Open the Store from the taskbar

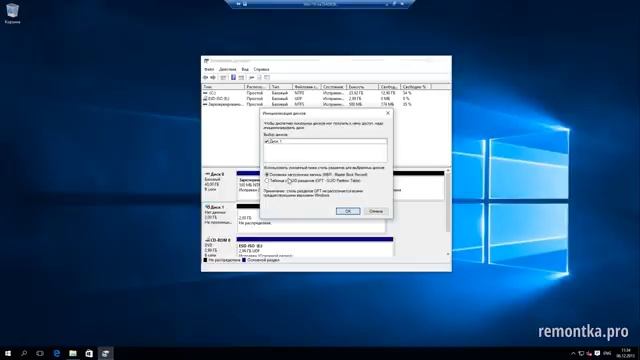89,353
